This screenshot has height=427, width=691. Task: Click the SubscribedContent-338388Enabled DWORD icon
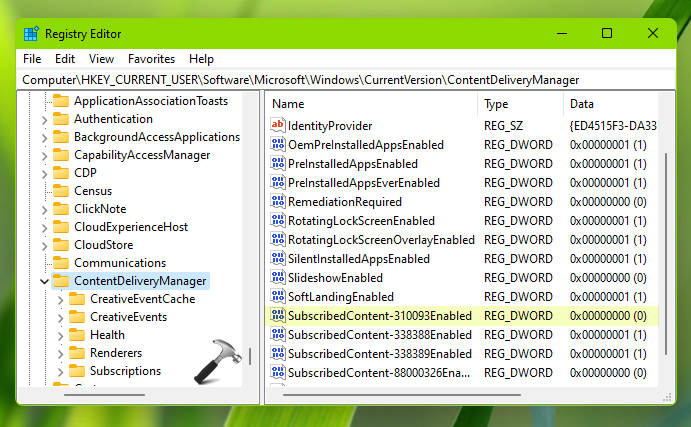coord(278,334)
